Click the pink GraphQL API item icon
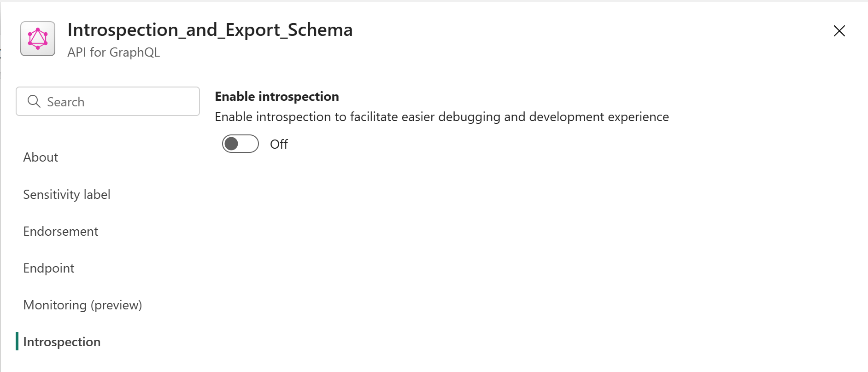This screenshot has width=868, height=372. tap(38, 39)
